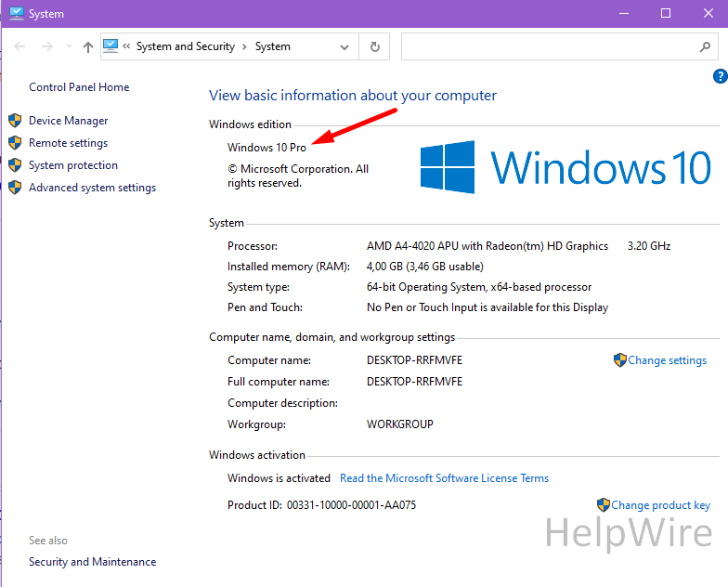728x587 pixels.
Task: Click the Forward navigation arrow
Action: pos(46,46)
